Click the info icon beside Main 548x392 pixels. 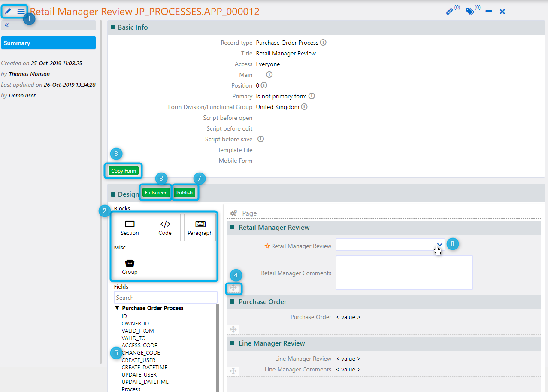[269, 75]
